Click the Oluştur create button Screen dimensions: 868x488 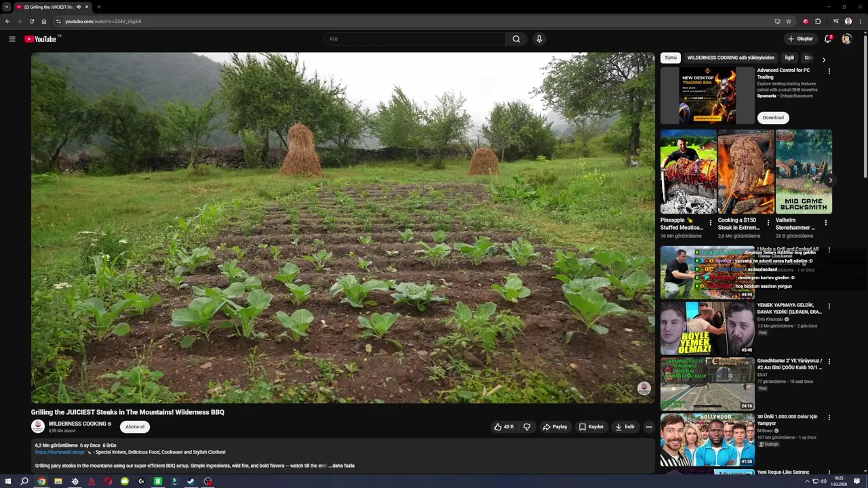point(800,39)
